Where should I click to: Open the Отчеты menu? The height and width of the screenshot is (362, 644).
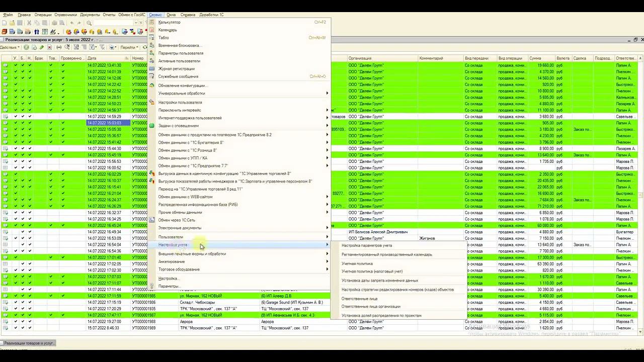click(x=109, y=15)
